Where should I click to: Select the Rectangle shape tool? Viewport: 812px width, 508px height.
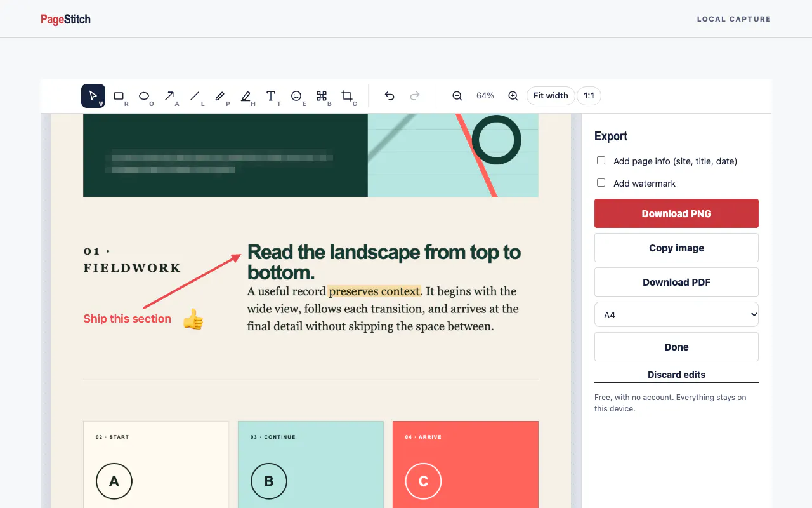(119, 96)
